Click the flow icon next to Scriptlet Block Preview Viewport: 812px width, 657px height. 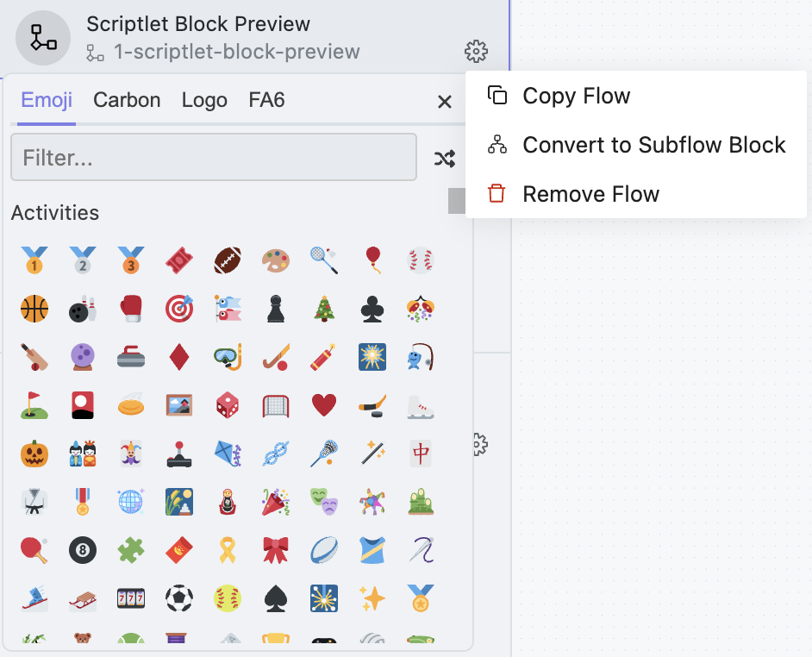pos(43,37)
